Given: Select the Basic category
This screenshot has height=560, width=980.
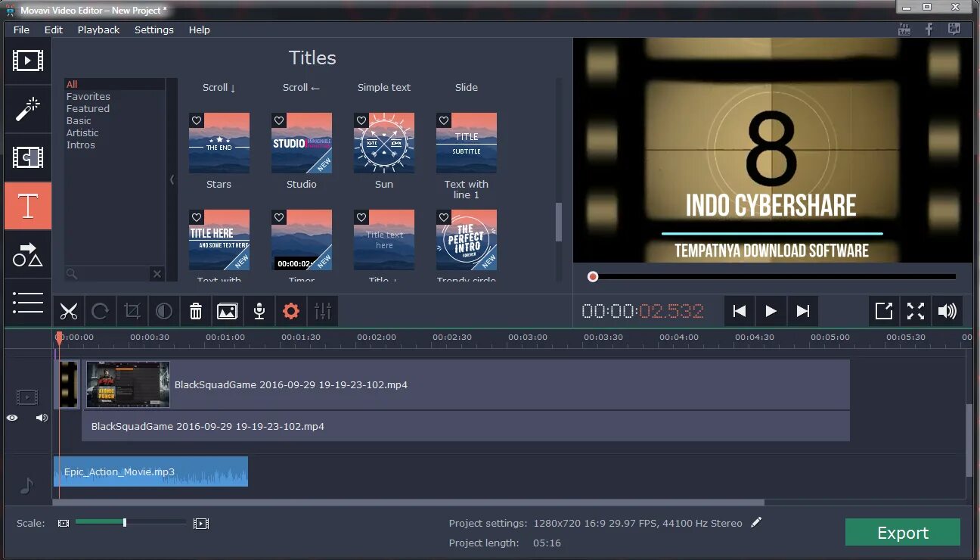Looking at the screenshot, I should click(x=79, y=120).
